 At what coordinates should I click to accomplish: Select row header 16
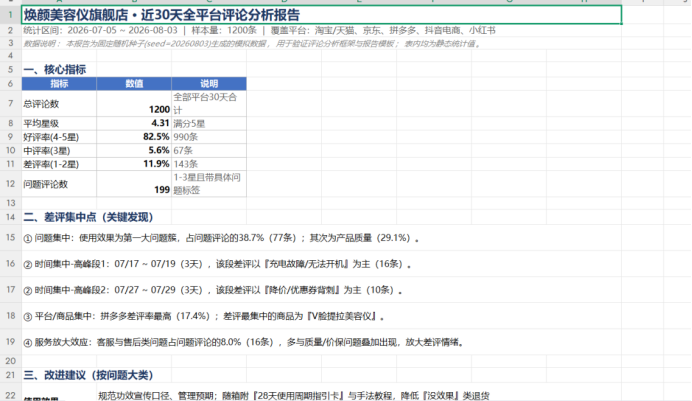(x=11, y=264)
